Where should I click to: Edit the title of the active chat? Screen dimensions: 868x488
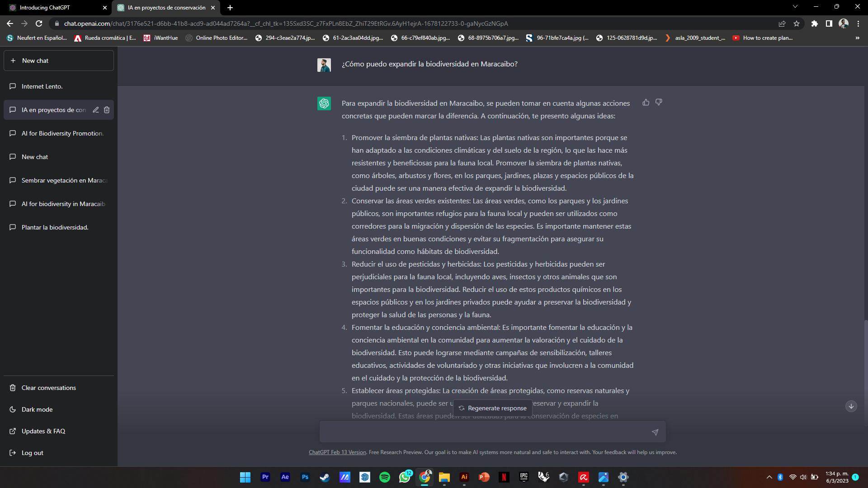tap(96, 110)
